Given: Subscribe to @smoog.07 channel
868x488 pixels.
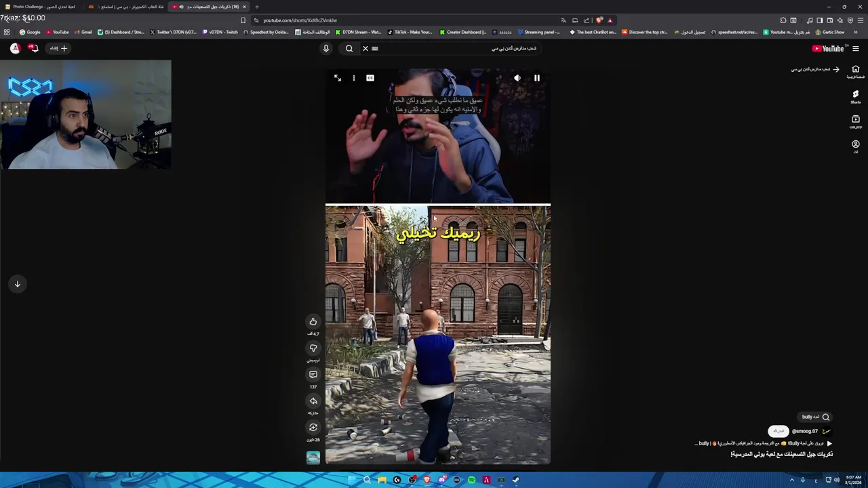Looking at the screenshot, I should 778,431.
